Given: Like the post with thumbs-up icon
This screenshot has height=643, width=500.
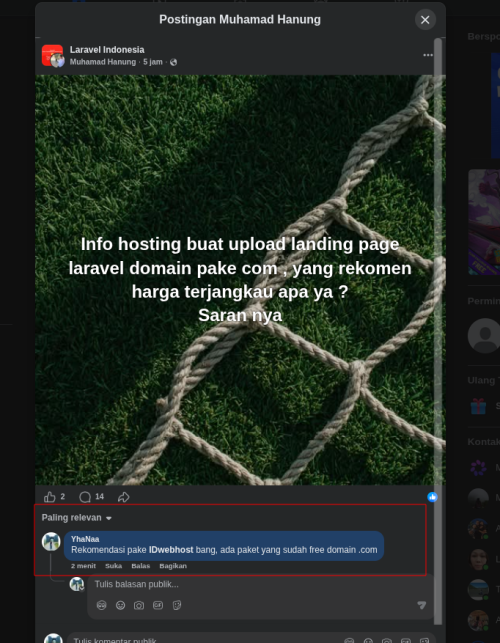Looking at the screenshot, I should point(50,497).
